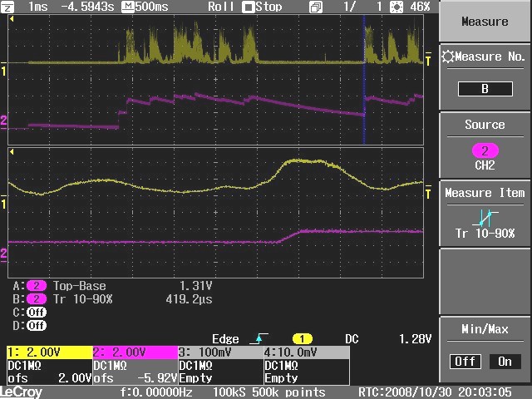Select the 1.31V Top-Base value
Viewport: 532px width, 399px height.
click(x=196, y=286)
